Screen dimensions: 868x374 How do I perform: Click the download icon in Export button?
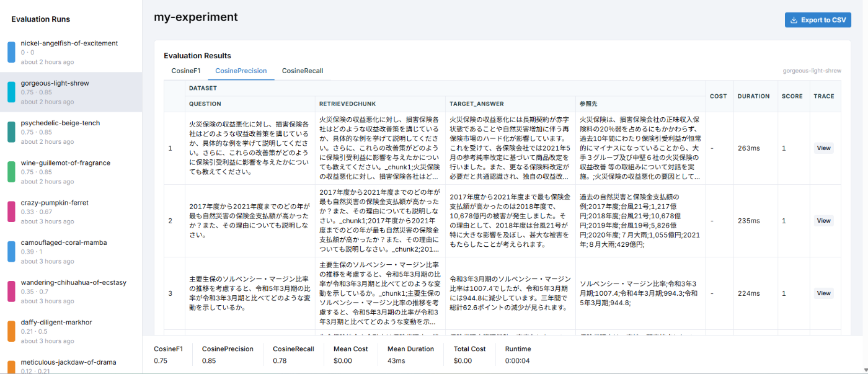pos(794,20)
